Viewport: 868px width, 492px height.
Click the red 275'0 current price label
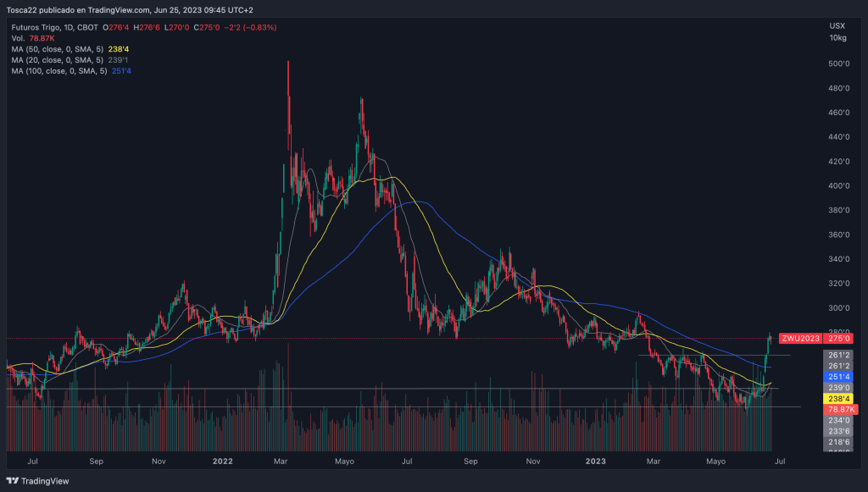pyautogui.click(x=838, y=339)
